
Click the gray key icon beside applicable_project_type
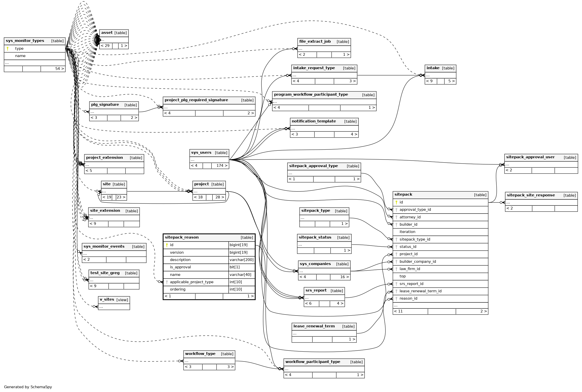pyautogui.click(x=167, y=282)
